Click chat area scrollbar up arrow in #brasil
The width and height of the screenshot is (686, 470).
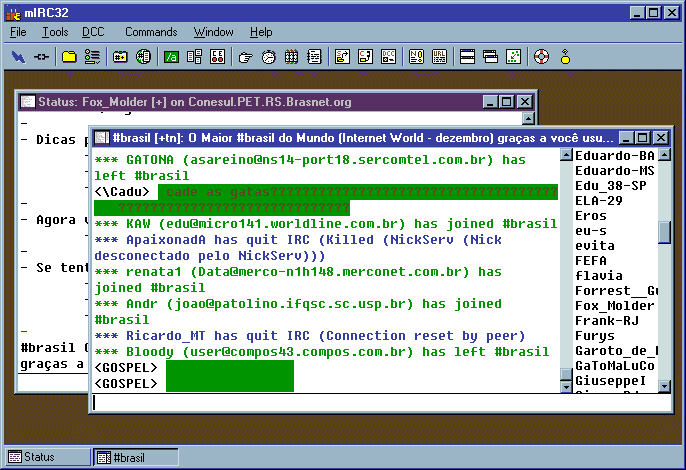(x=567, y=154)
